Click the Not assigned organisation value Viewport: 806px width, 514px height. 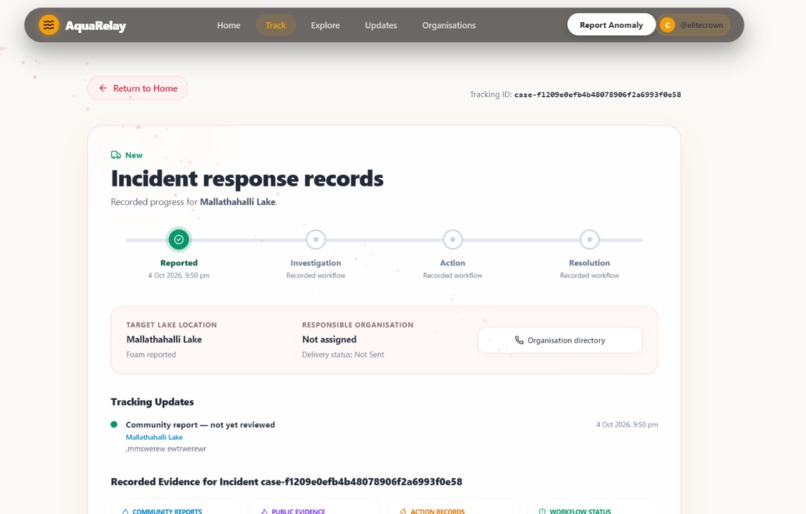coord(329,340)
